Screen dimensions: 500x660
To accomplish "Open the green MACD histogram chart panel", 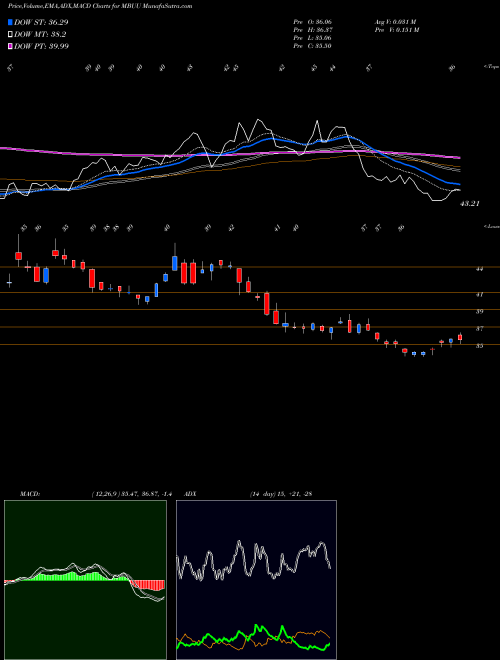I will coord(85,580).
